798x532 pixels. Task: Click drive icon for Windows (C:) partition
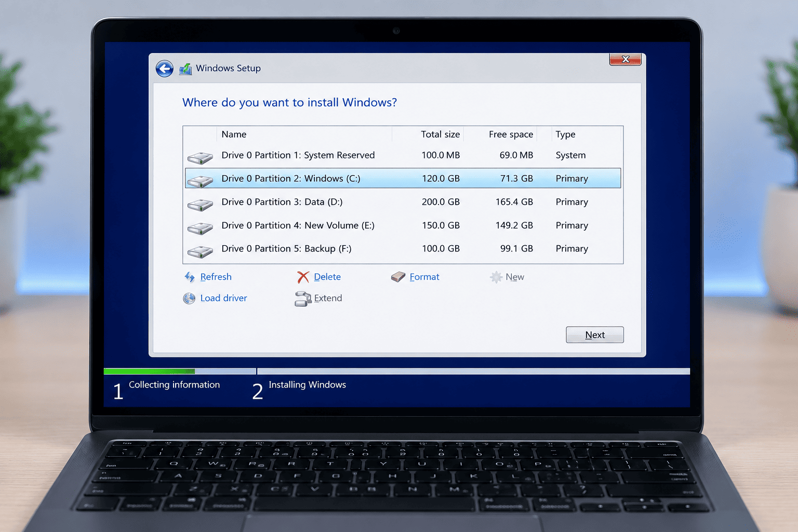click(200, 181)
